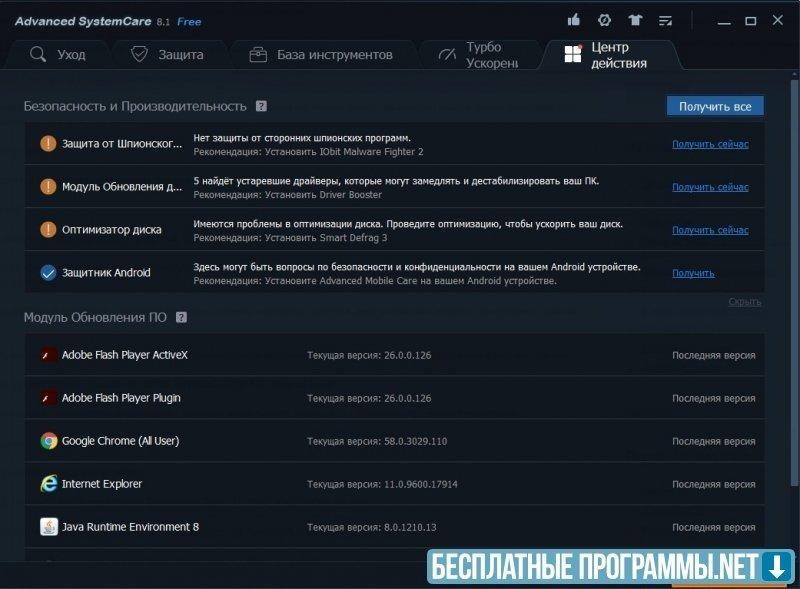Open the options menu lines icon

665,20
